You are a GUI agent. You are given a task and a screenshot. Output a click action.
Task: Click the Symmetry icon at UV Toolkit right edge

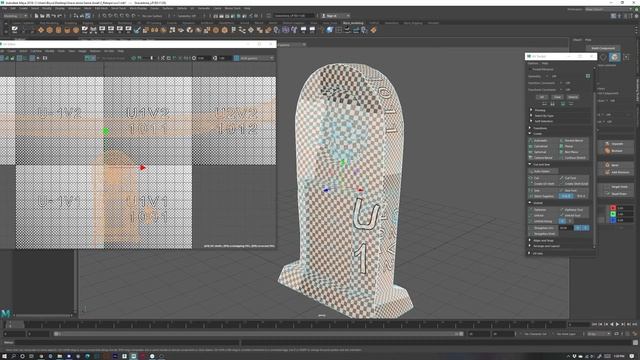[x=588, y=76]
